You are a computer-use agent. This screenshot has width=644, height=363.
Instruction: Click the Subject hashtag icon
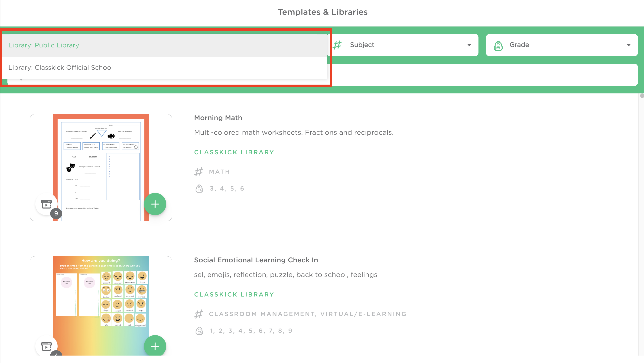coord(337,45)
